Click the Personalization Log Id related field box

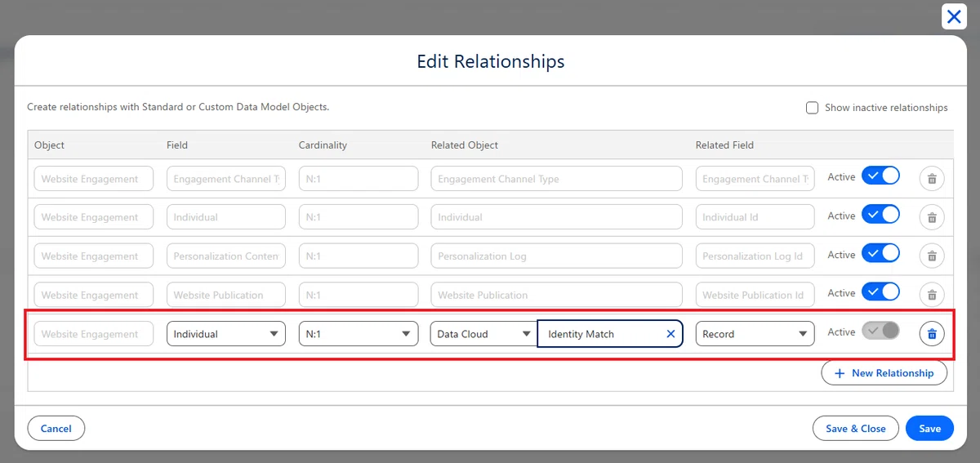click(755, 256)
